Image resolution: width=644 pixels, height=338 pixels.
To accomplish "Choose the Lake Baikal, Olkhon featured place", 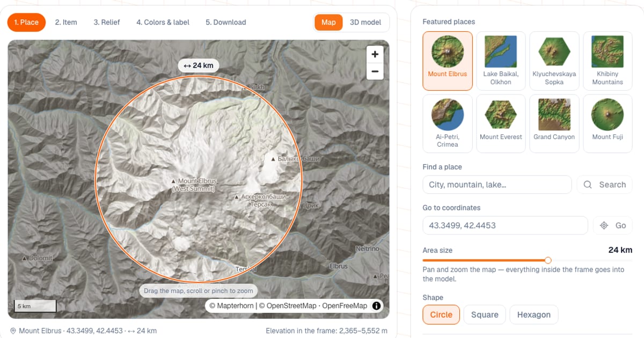I will click(x=501, y=61).
